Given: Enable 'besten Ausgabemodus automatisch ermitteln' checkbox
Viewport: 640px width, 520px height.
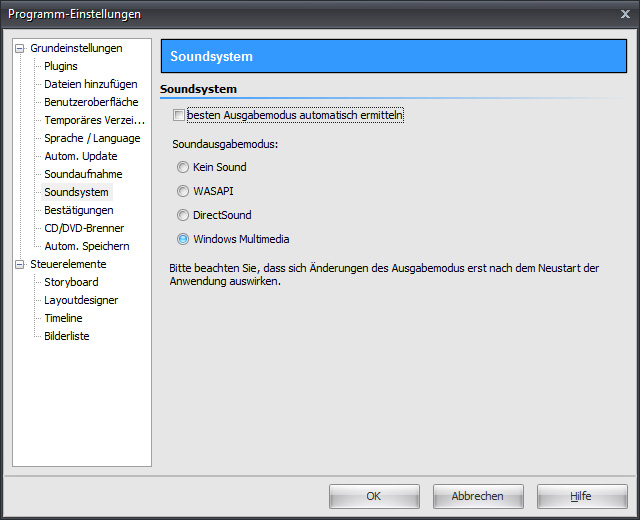Looking at the screenshot, I should point(179,115).
